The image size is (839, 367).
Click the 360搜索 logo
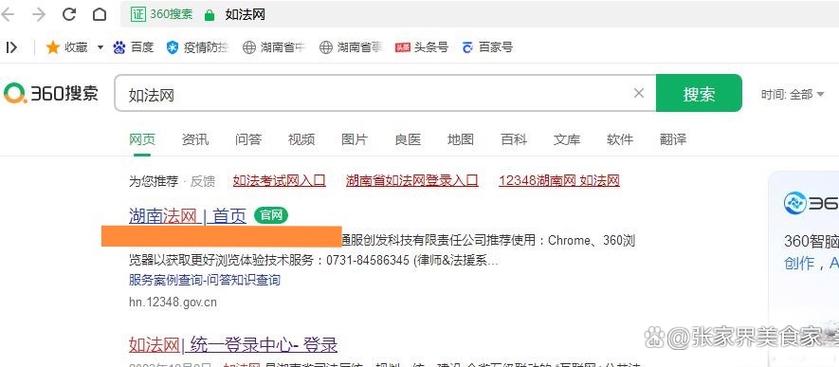point(51,94)
